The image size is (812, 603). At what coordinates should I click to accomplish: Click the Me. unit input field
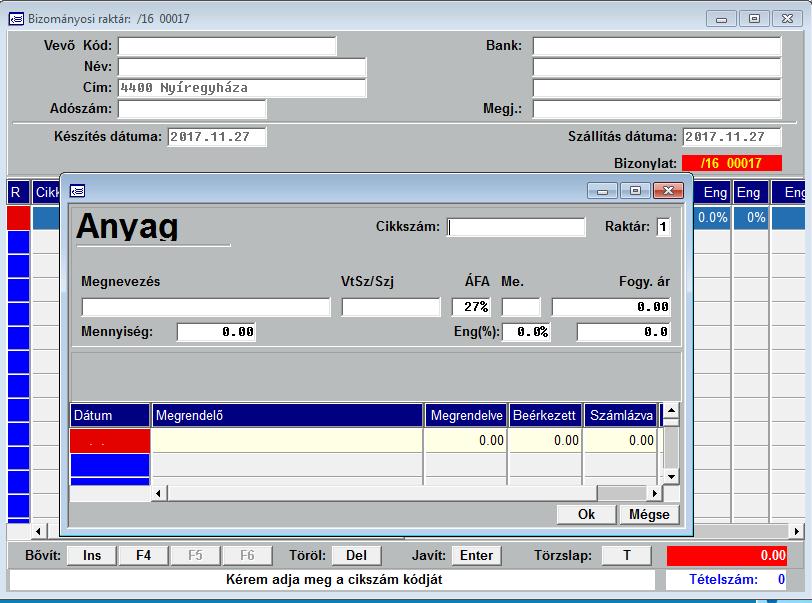pos(521,307)
